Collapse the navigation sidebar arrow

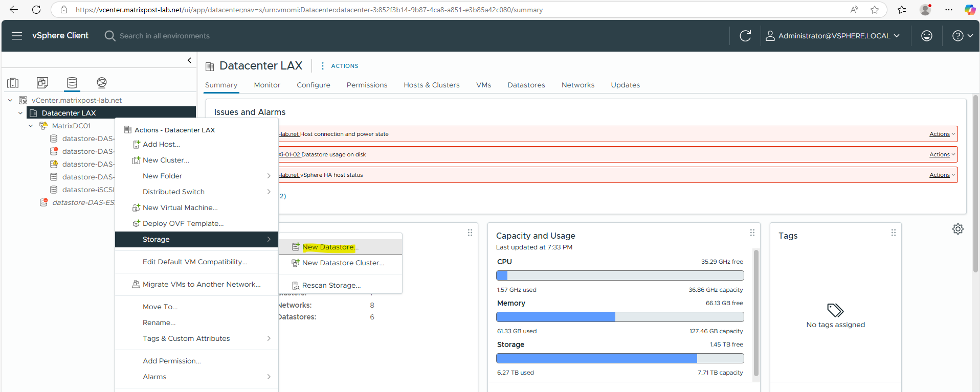coord(189,60)
